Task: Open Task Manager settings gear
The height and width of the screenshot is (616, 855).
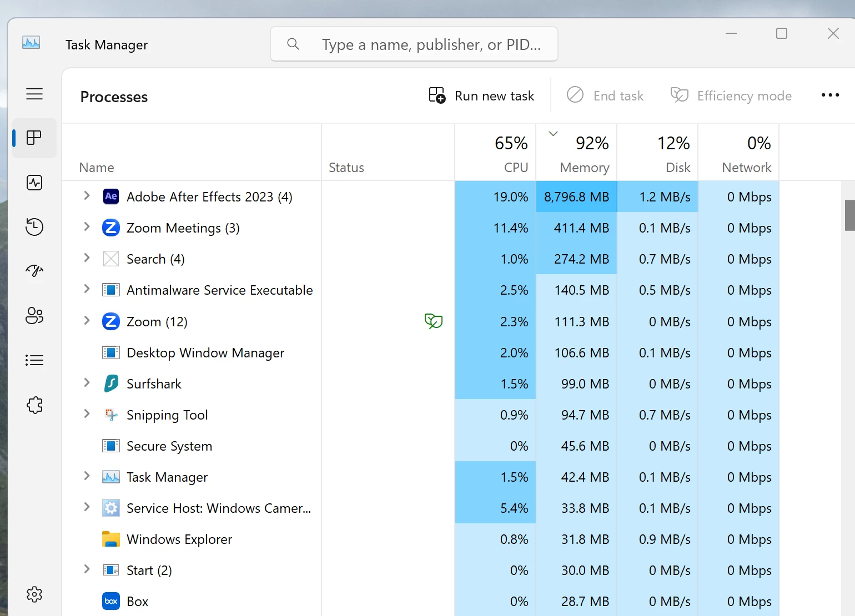Action: (34, 594)
